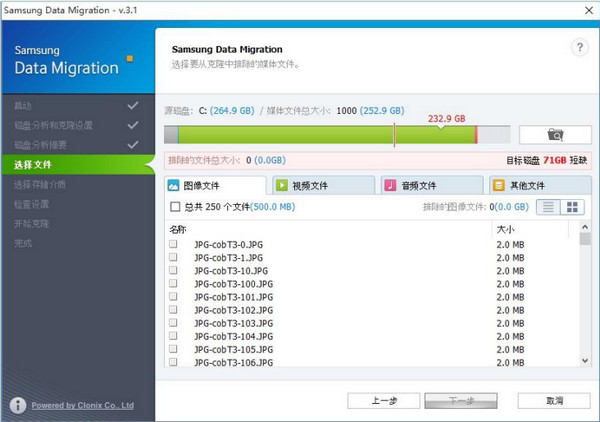Click the red end marker on usage bar
The width and height of the screenshot is (600, 422).
click(x=476, y=135)
